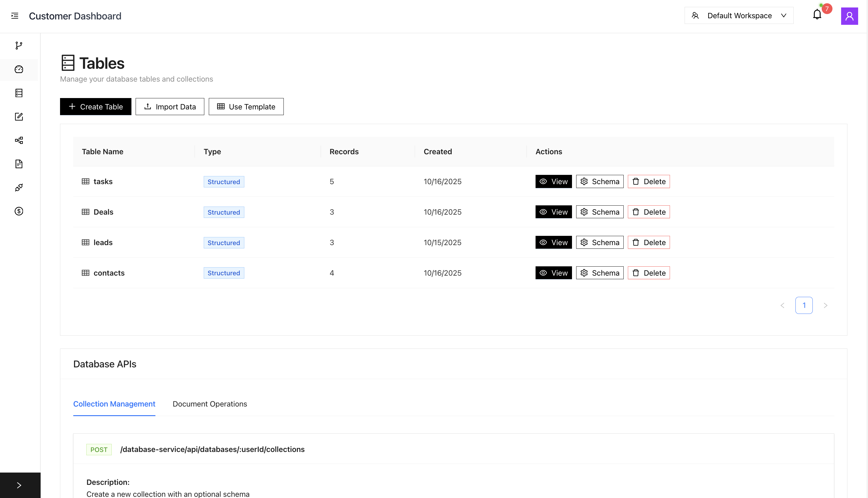Click the purple user avatar icon
The image size is (868, 498).
[x=849, y=16]
